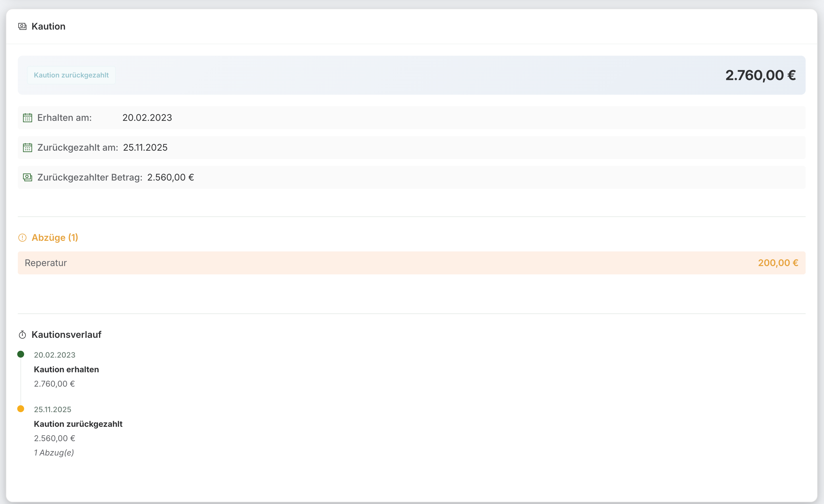Click the Kaution erhalten timeline entry title
This screenshot has height=504, width=824.
click(66, 369)
